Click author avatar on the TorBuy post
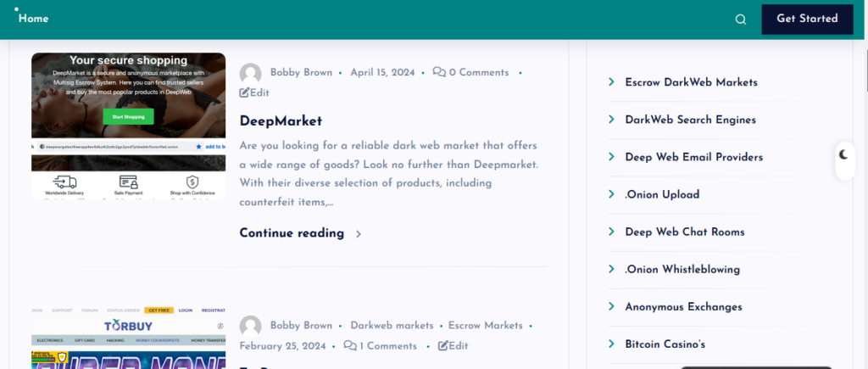868x369 pixels. pyautogui.click(x=250, y=327)
